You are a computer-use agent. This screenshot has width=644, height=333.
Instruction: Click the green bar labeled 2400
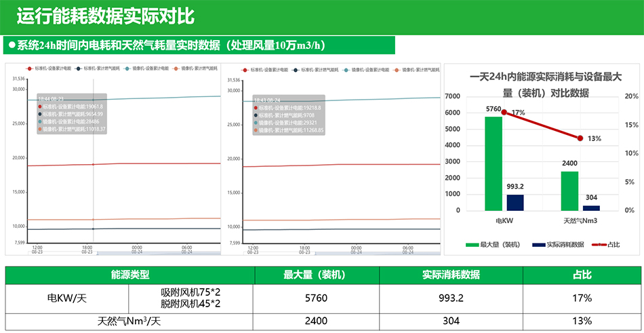[x=570, y=191]
